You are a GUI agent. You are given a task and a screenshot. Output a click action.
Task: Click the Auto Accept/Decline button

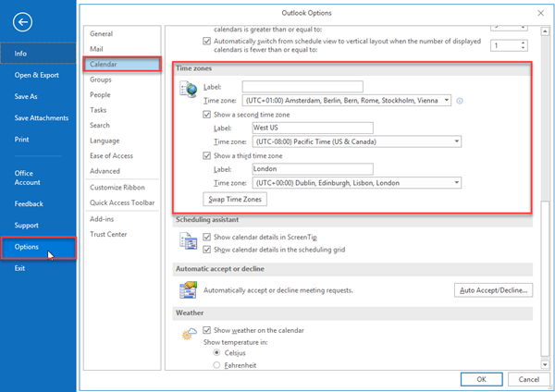[493, 290]
